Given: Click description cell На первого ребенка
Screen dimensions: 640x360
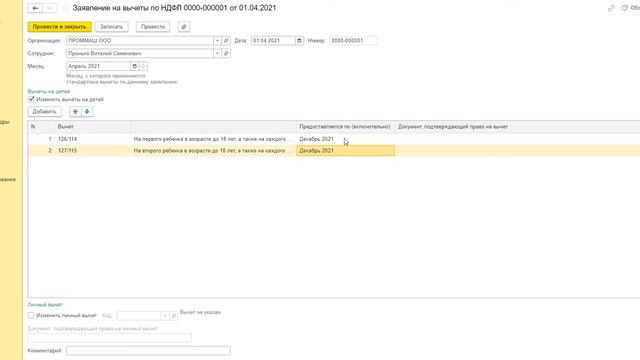Looking at the screenshot, I should coord(213,139).
